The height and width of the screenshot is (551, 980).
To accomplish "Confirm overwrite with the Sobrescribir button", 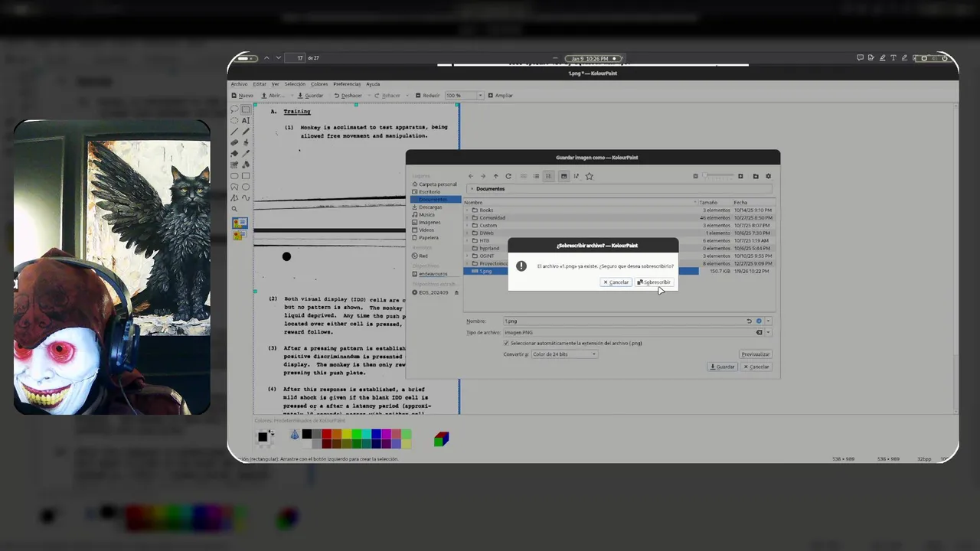I will tap(654, 282).
